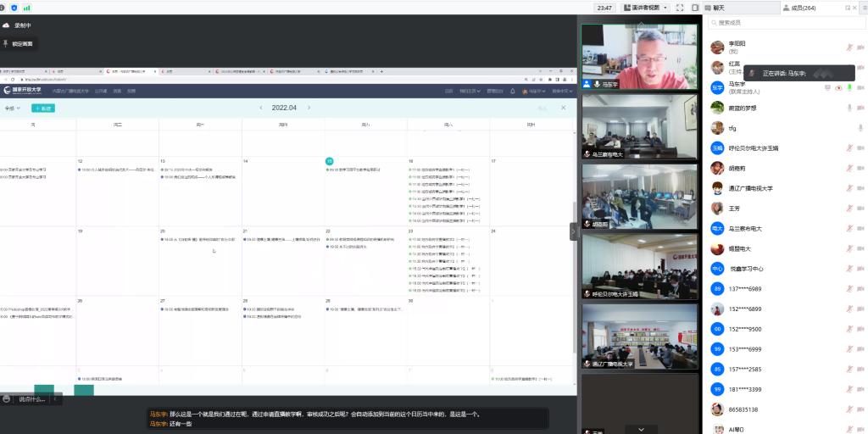
Task: Click the blue security shield icon
Action: point(14,8)
